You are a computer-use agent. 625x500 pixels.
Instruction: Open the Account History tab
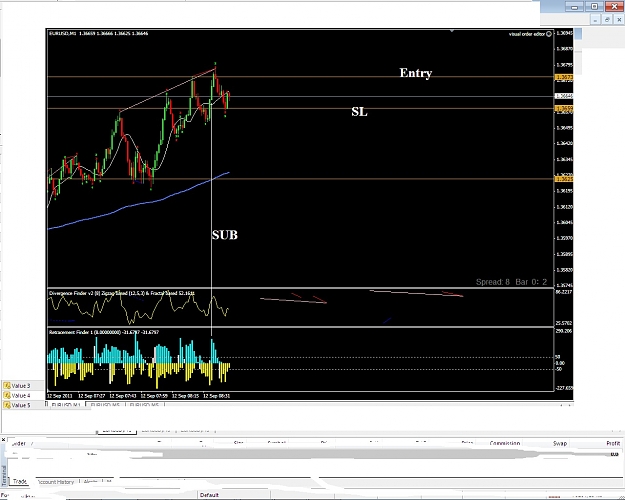56,482
